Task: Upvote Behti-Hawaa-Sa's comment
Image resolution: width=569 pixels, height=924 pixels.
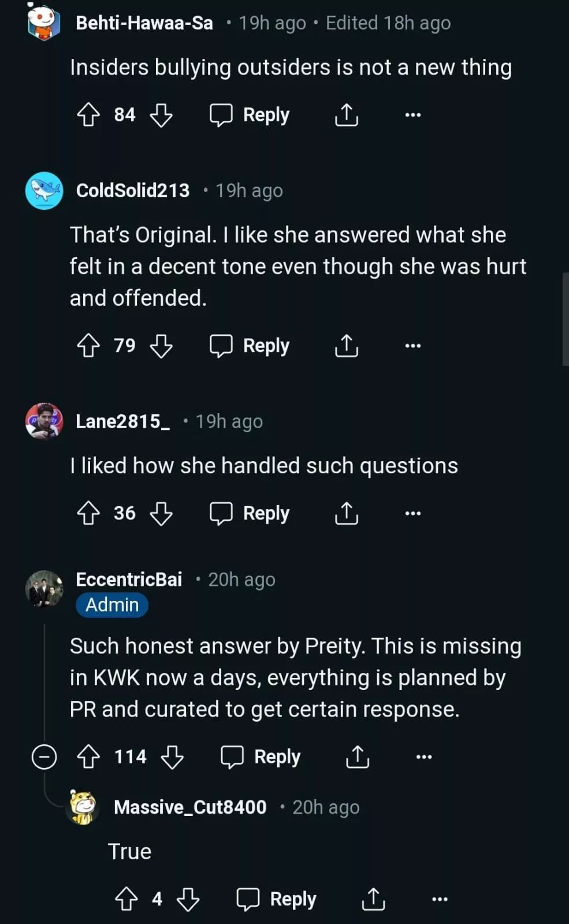Action: (x=88, y=114)
